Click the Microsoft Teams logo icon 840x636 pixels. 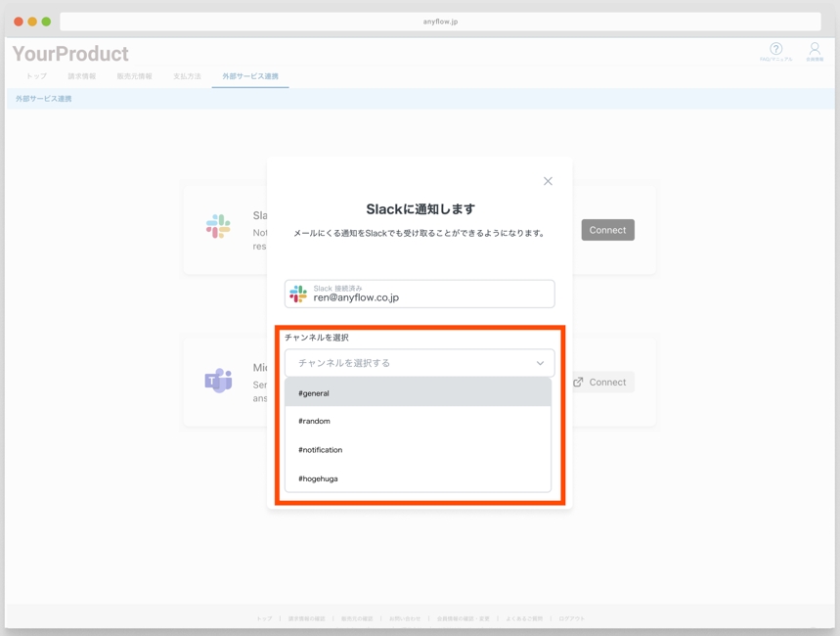(218, 380)
